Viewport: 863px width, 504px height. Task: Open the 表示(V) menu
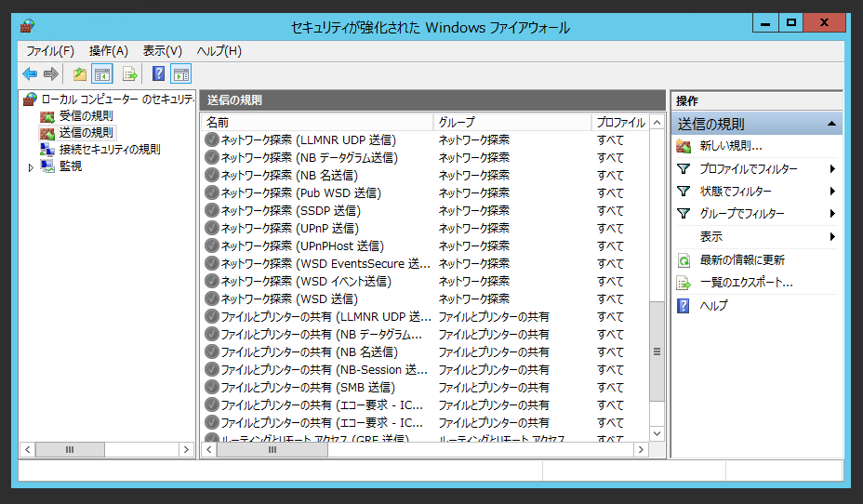pyautogui.click(x=163, y=51)
